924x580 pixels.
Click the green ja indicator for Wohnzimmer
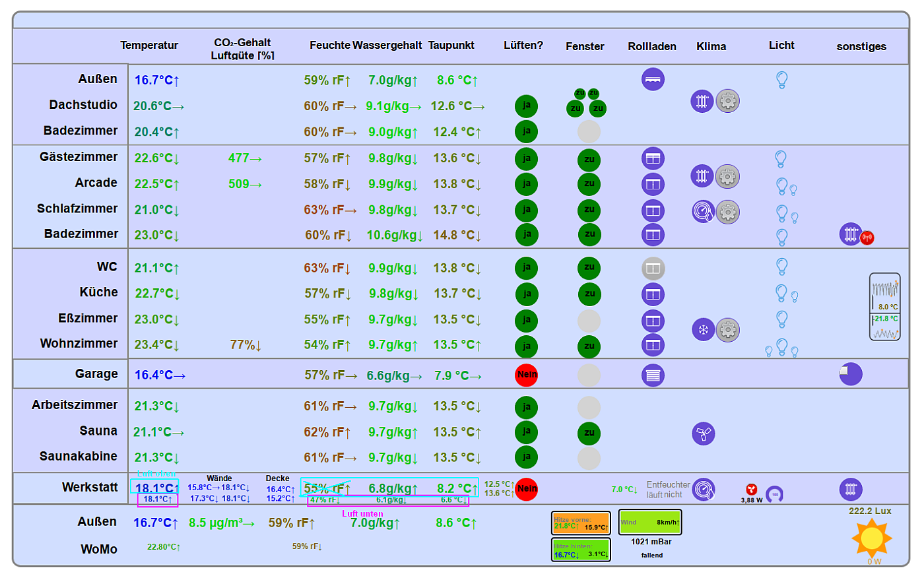click(x=527, y=346)
